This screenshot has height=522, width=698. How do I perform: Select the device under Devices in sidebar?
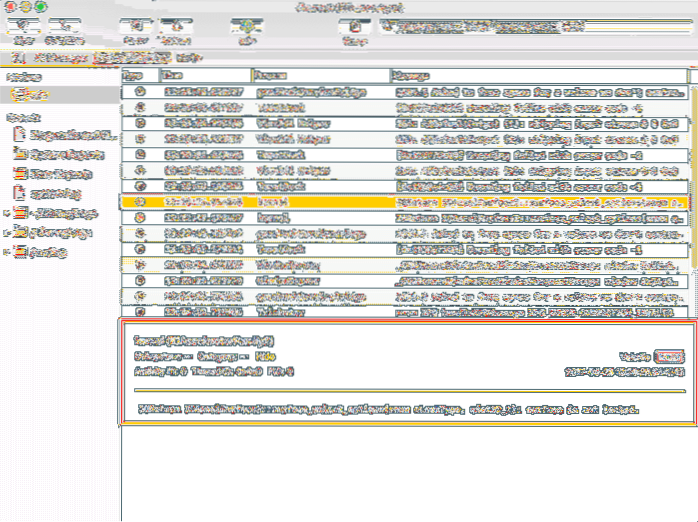[x=30, y=95]
